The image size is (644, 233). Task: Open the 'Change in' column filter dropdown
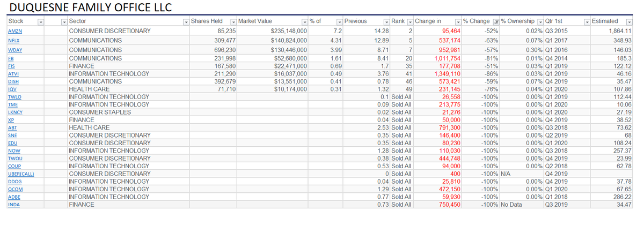[x=458, y=21]
